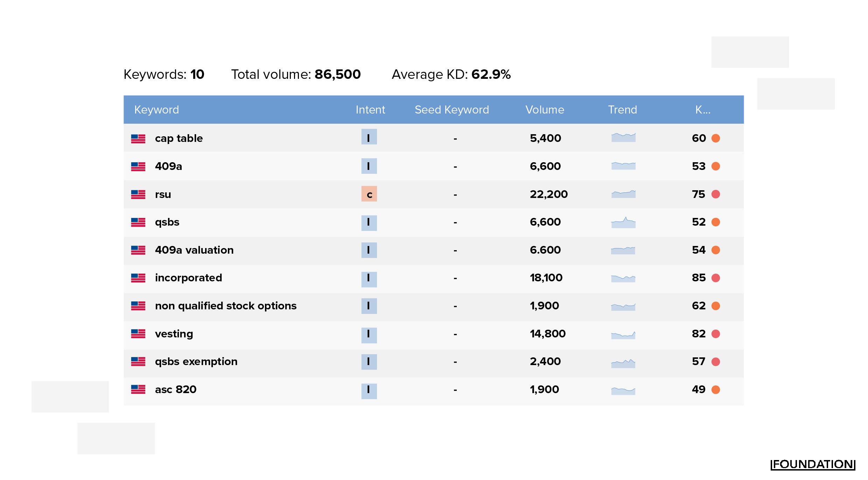Screen dimensions: 868x480
Task: Click the intent badge for asc 820
Action: [369, 391]
